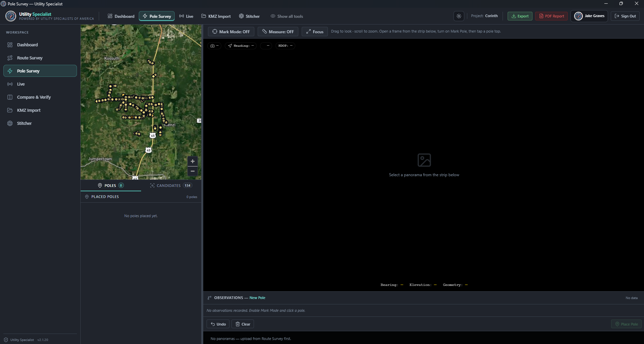Click the Bearing readout
This screenshot has height=344, width=644.
392,285
